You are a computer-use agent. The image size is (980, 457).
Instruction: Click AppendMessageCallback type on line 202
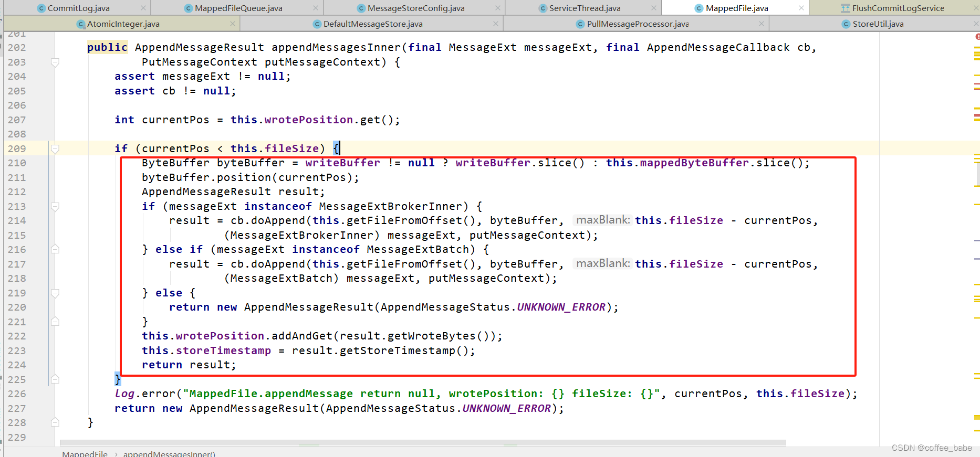pyautogui.click(x=718, y=48)
